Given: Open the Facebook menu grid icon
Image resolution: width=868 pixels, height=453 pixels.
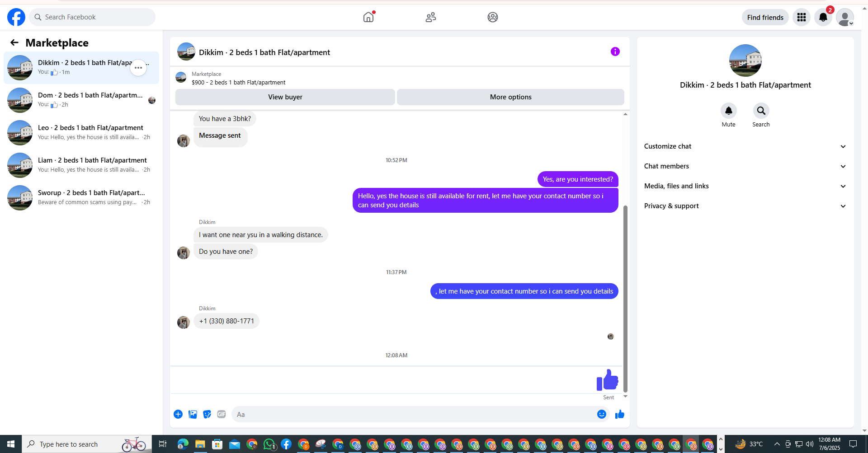Looking at the screenshot, I should [x=802, y=17].
